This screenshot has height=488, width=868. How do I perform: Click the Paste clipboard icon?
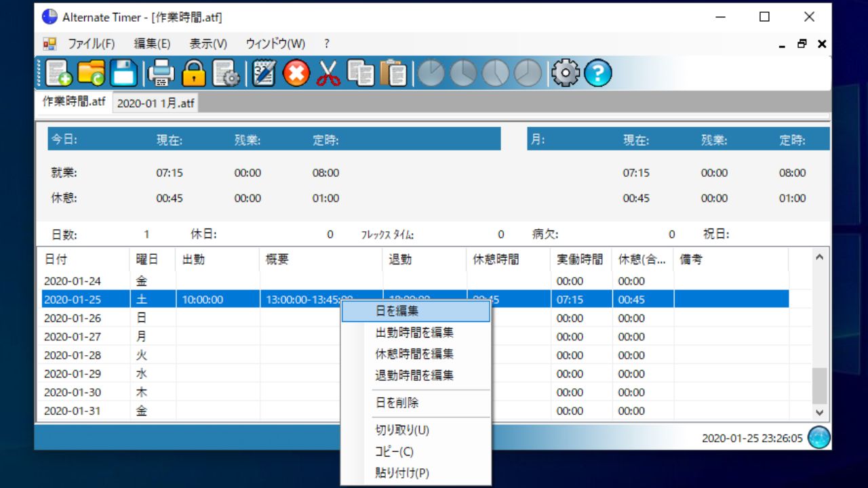pyautogui.click(x=393, y=73)
